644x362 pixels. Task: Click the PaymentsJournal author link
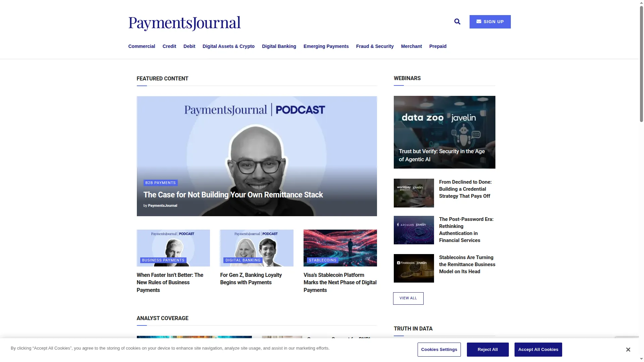coord(163,205)
